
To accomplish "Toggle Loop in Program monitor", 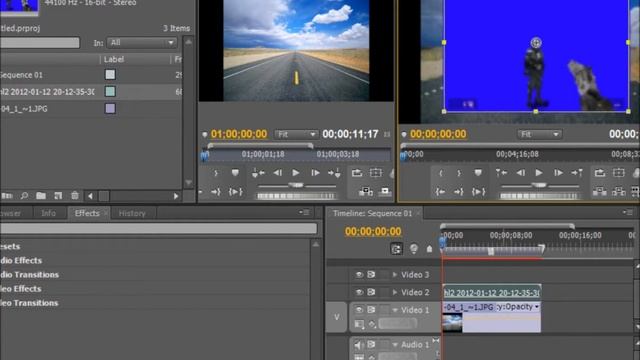I will 600,173.
